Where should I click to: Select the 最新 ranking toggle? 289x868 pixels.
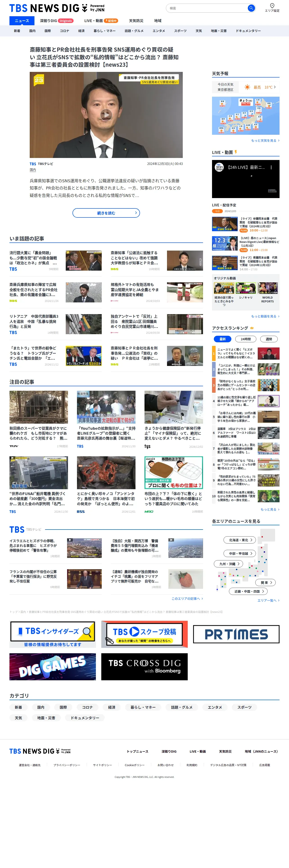(222, 339)
